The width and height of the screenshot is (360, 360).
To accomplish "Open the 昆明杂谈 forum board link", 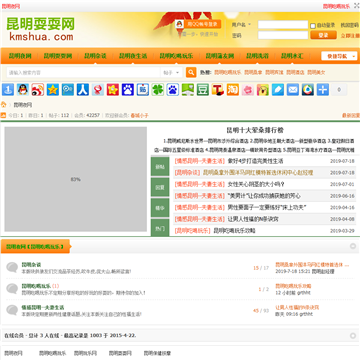I will [31, 264].
